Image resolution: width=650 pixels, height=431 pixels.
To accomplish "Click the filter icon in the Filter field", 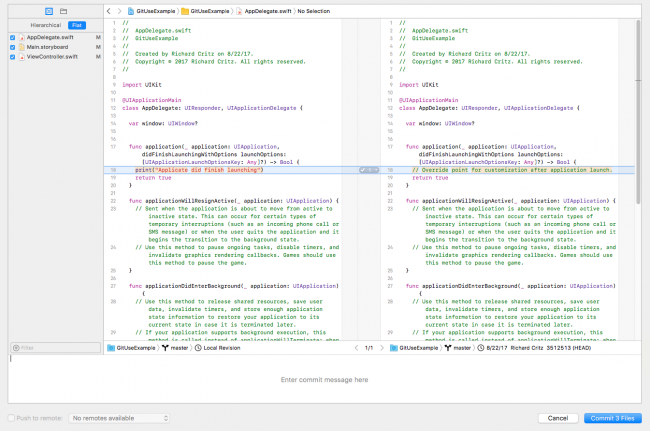I will click(16, 348).
